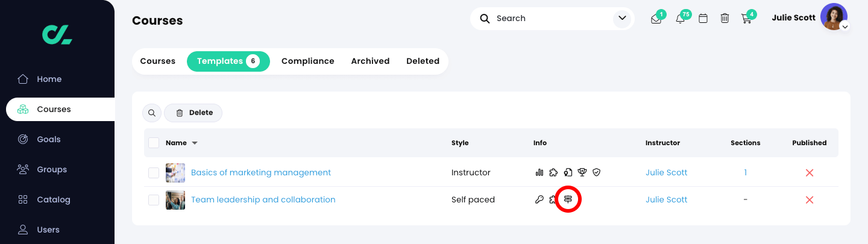Screen dimensions: 868x244
Task: Sort by the Name column arrow
Action: [195, 143]
